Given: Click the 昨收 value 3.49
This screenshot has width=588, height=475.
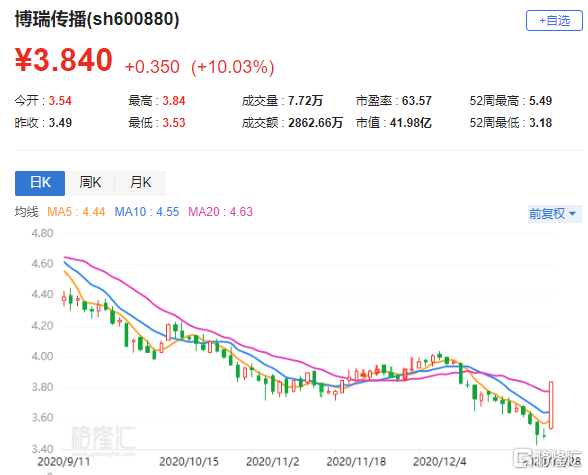Looking at the screenshot, I should tap(60, 123).
